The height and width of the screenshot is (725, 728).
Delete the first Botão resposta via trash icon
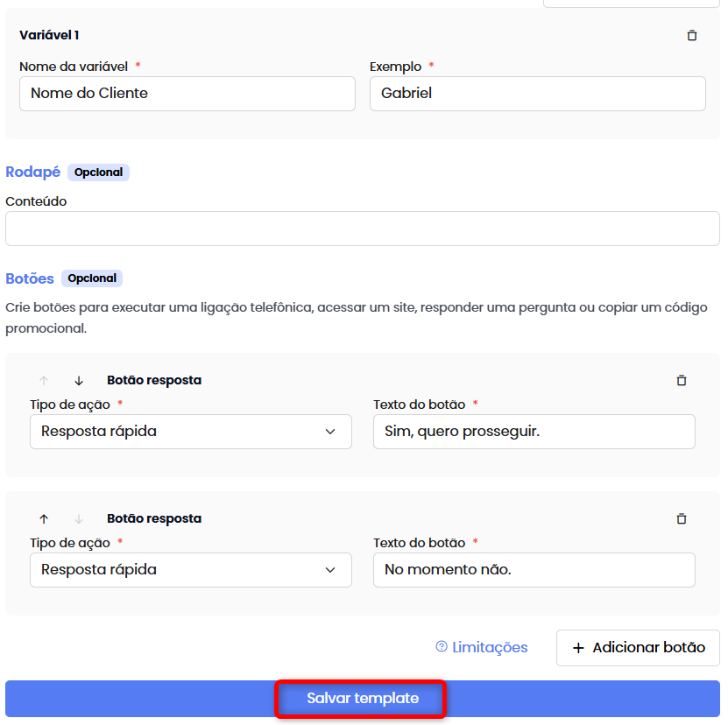tap(682, 381)
